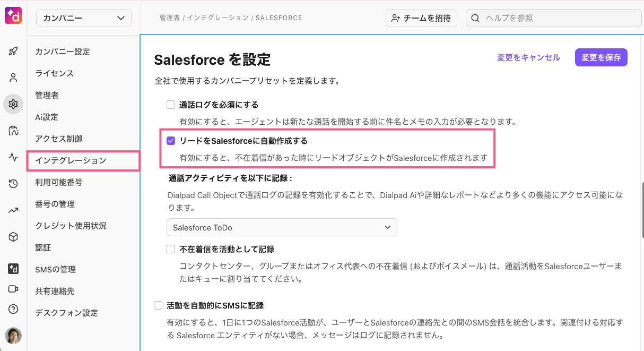The height and width of the screenshot is (351, 644).
Task: Enable 活動を自動的にSMSに記録 checkbox
Action: click(x=158, y=305)
